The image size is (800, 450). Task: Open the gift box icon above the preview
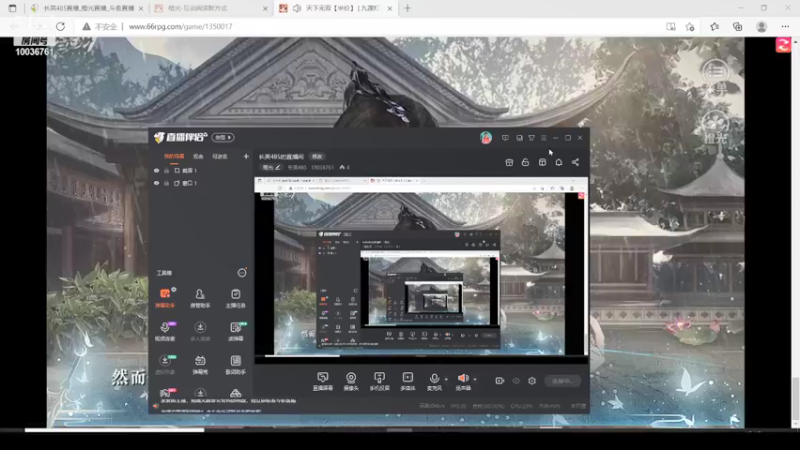pos(509,162)
